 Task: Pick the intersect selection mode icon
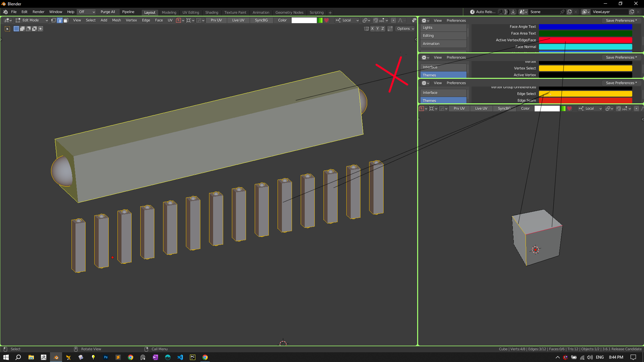[40, 29]
